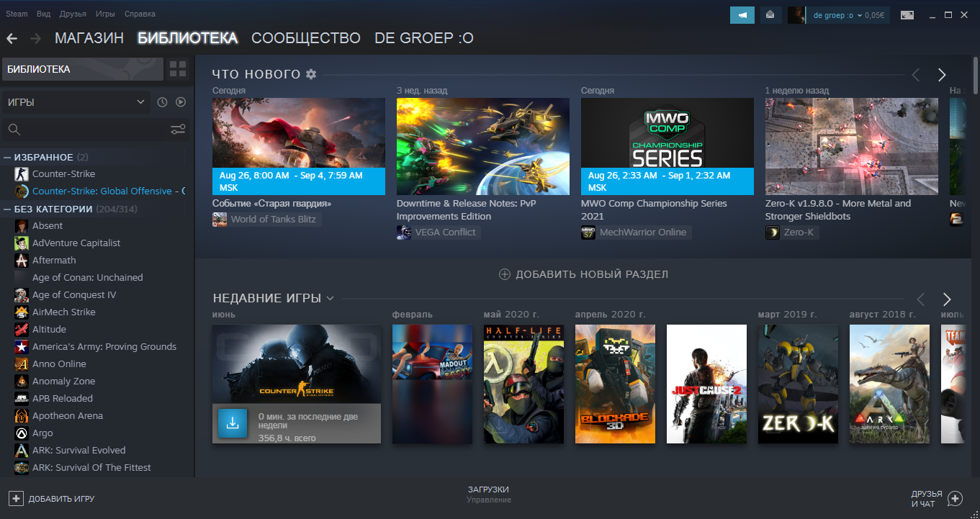
Task: Open the Half-Life Counter-Strike cover
Action: pos(523,384)
